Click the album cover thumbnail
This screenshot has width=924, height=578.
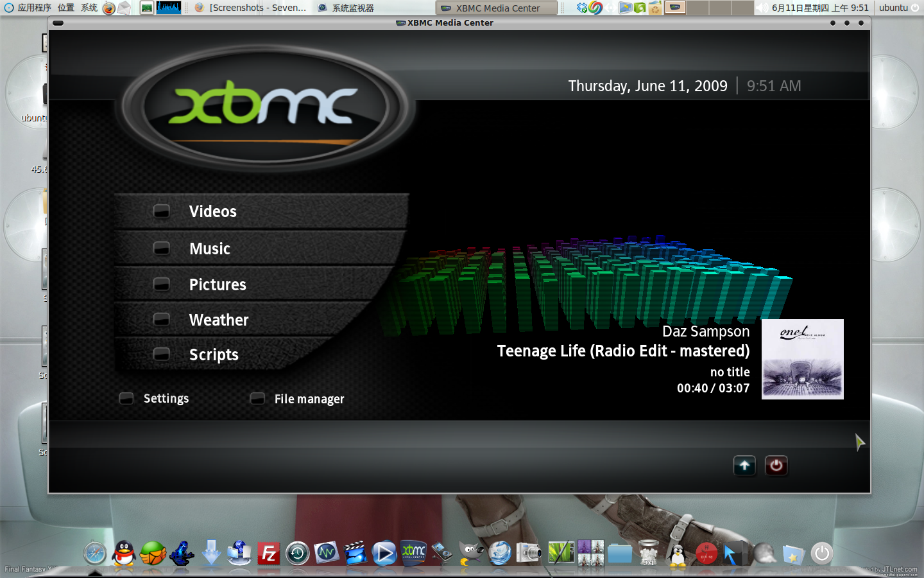point(803,359)
